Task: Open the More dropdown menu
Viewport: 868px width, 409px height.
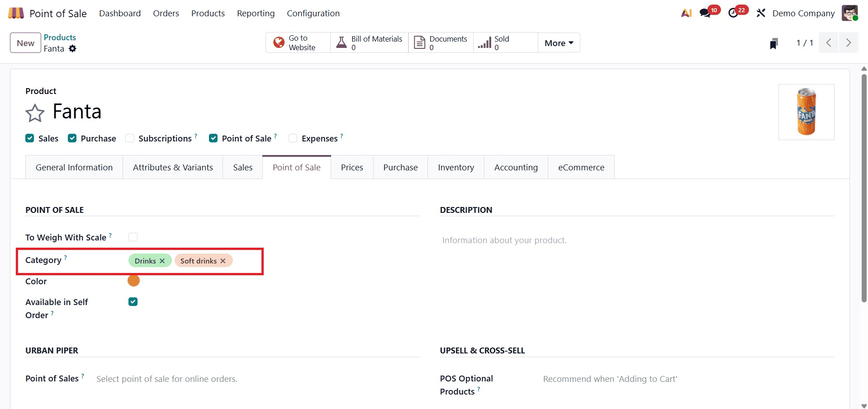Action: [x=558, y=42]
